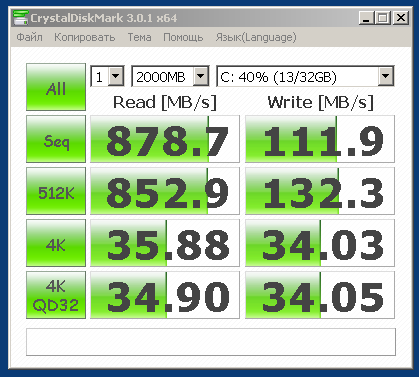Maximize the CrystalDiskMark window
Viewport: 419px width, 377px height.
click(383, 18)
